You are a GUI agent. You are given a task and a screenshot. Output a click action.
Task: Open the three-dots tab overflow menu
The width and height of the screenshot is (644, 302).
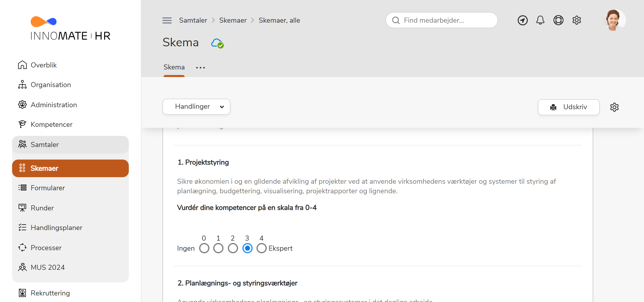200,68
